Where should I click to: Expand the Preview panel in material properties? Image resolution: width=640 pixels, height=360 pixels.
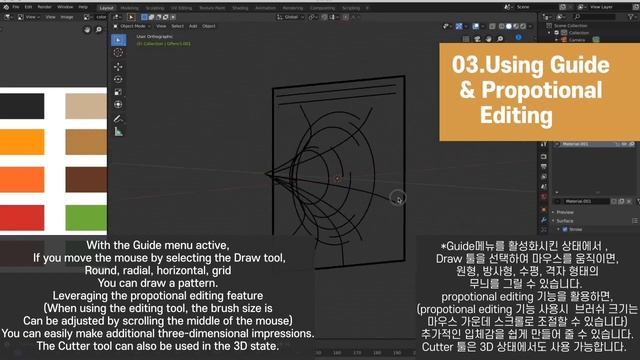click(565, 212)
